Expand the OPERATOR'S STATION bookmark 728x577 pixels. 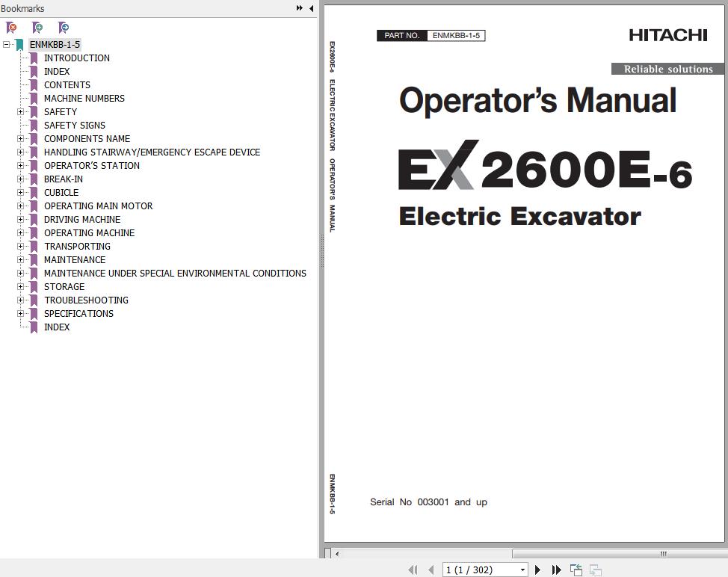20,166
